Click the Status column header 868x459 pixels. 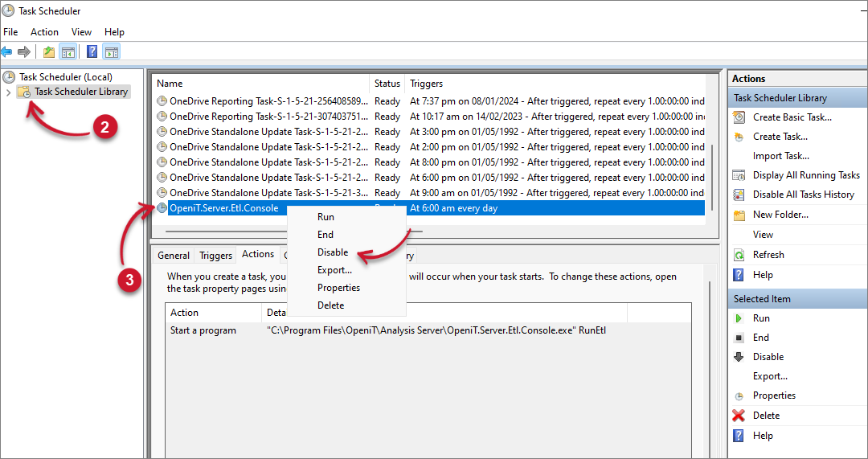coord(387,84)
